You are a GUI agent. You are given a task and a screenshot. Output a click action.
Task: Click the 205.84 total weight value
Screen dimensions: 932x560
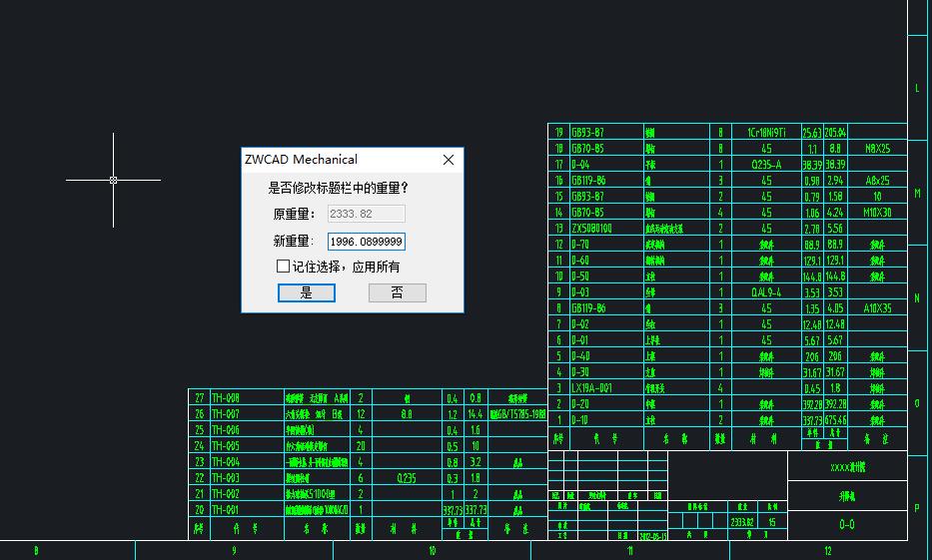(835, 133)
